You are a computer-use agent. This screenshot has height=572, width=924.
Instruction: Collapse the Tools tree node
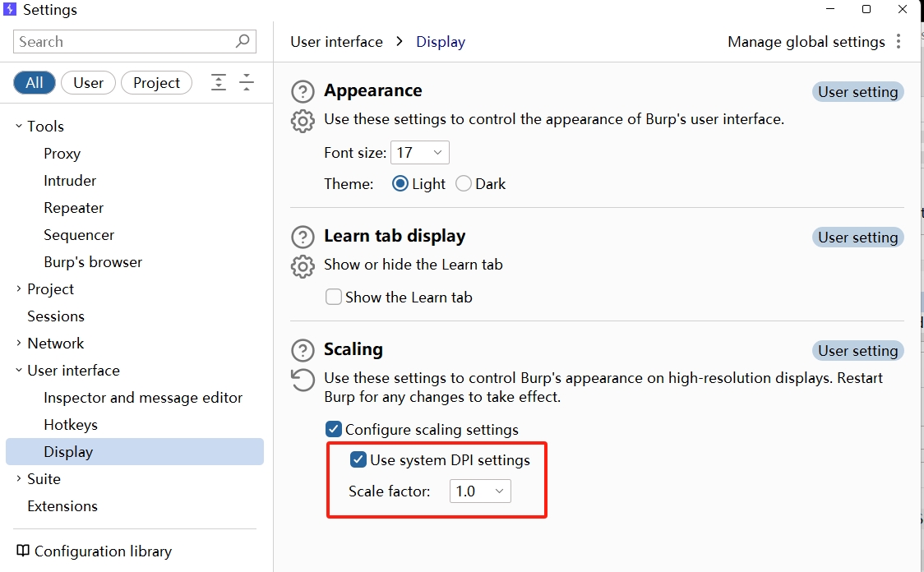(19, 126)
